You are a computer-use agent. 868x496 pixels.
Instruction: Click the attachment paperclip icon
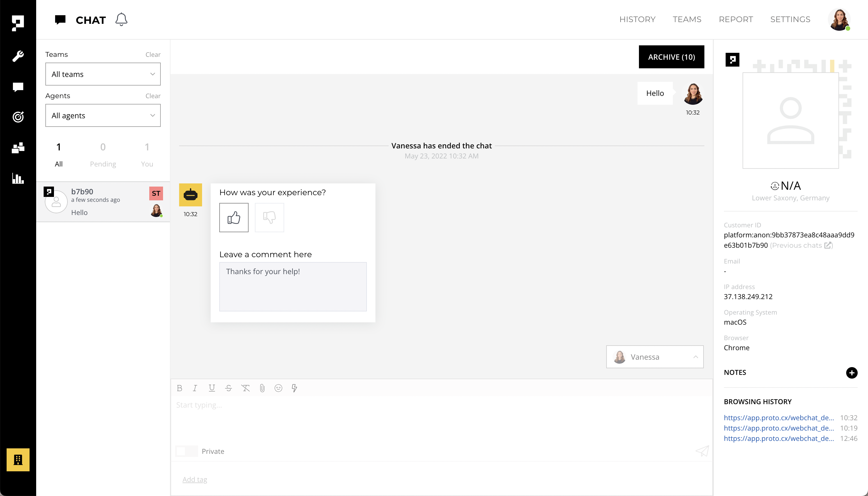tap(262, 388)
